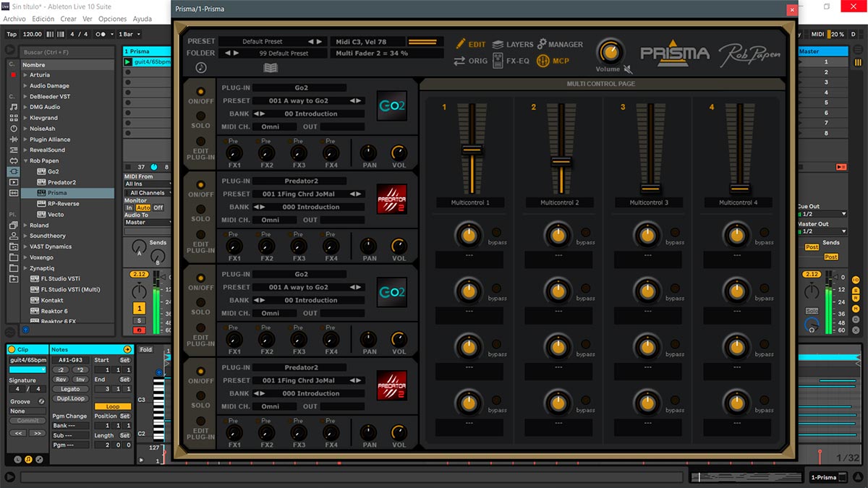Toggle the ORIG compare button
The height and width of the screenshot is (488, 868).
click(x=470, y=61)
